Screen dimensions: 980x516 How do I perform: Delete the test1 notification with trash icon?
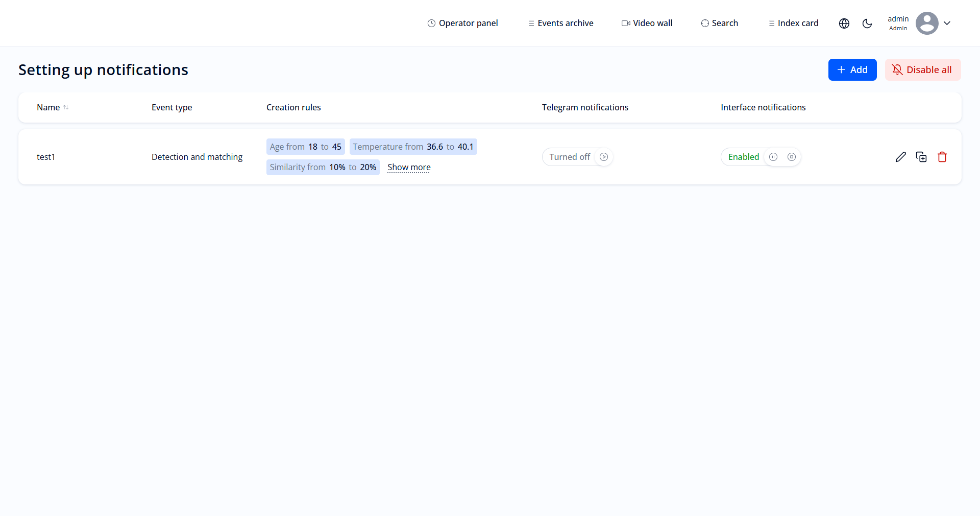coord(943,157)
